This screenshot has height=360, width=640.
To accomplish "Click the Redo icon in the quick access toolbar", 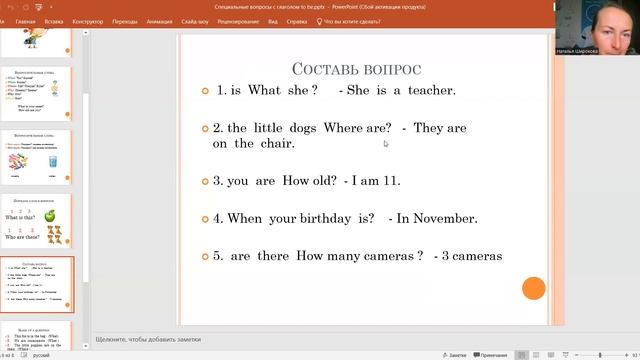I will tap(25, 7).
